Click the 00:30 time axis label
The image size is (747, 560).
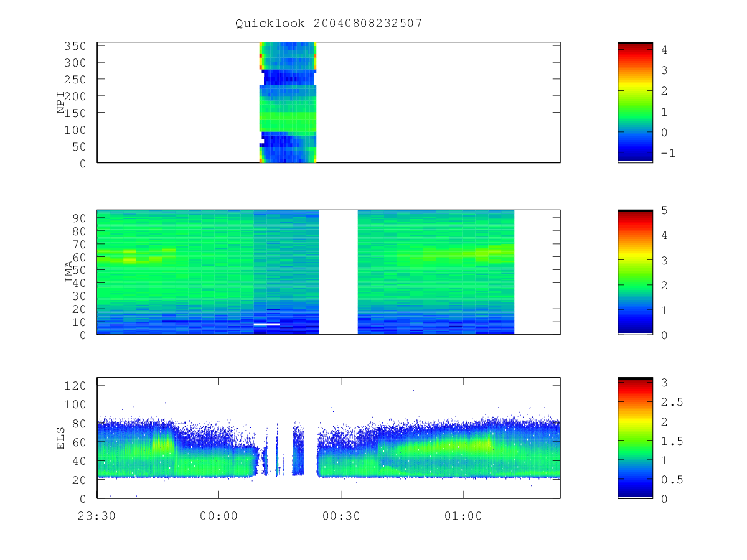[341, 516]
